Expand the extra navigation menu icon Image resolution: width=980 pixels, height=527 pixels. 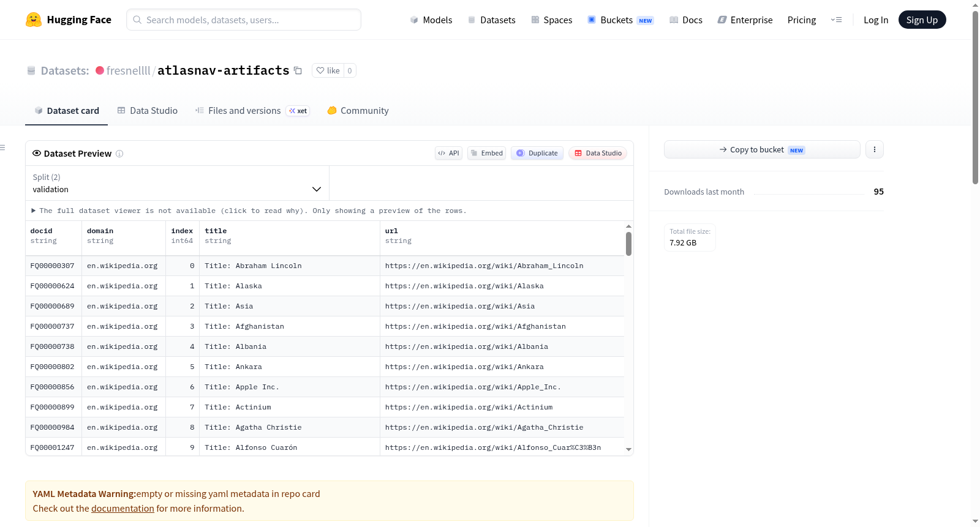tap(836, 20)
